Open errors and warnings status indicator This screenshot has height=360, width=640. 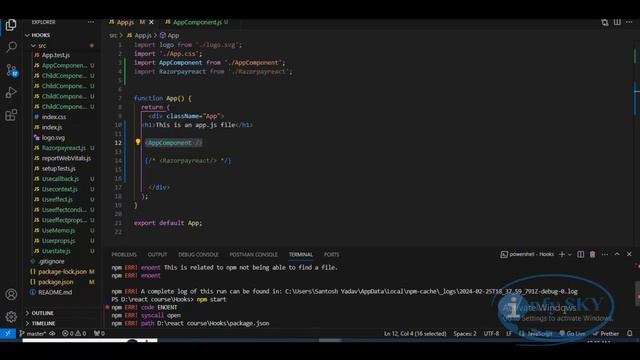point(74,333)
